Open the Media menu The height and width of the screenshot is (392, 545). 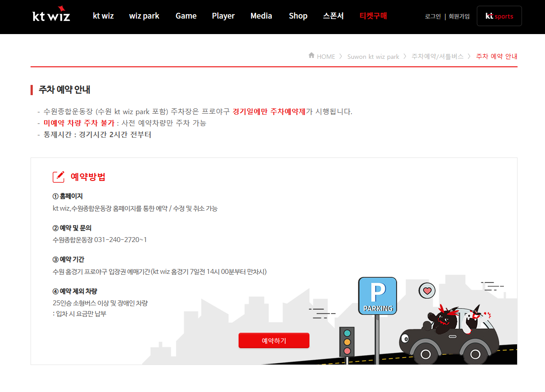261,16
